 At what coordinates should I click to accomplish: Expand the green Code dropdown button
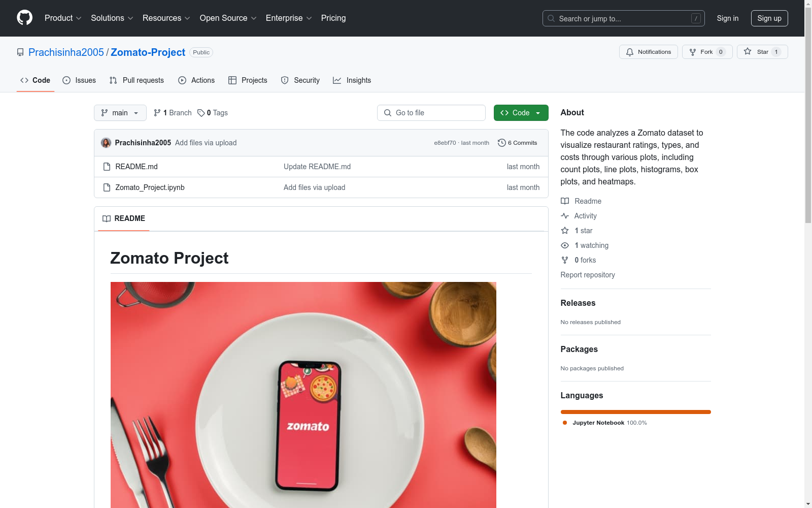pyautogui.click(x=521, y=113)
